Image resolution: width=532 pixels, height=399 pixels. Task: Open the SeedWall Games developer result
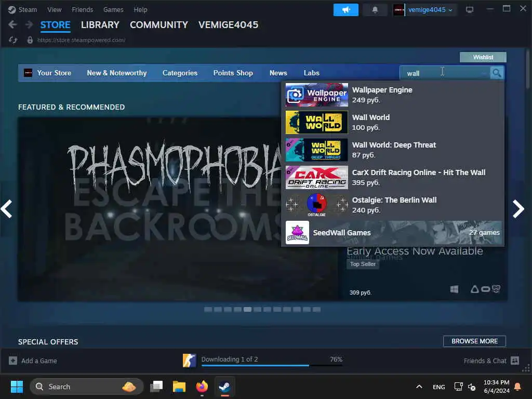pyautogui.click(x=393, y=233)
